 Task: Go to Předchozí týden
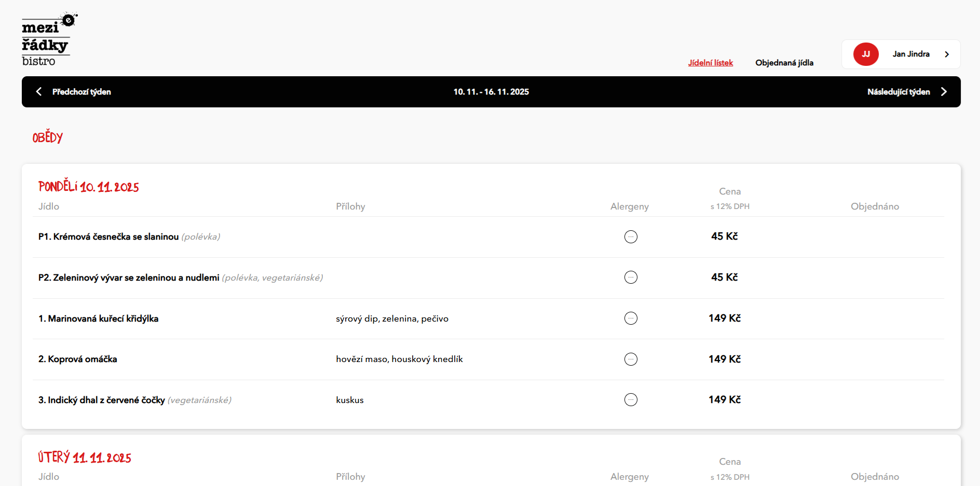coord(81,92)
